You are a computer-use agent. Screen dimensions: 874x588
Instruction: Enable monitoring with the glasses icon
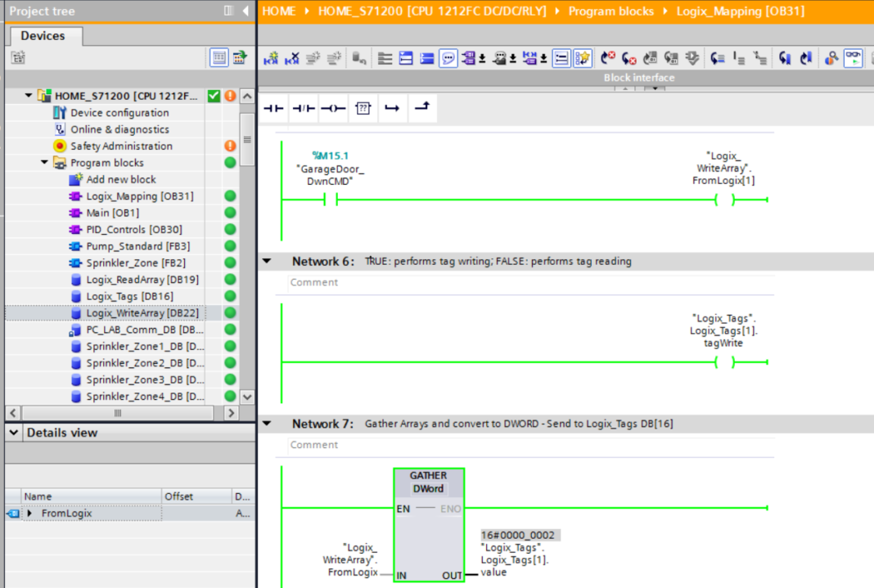[x=854, y=57]
